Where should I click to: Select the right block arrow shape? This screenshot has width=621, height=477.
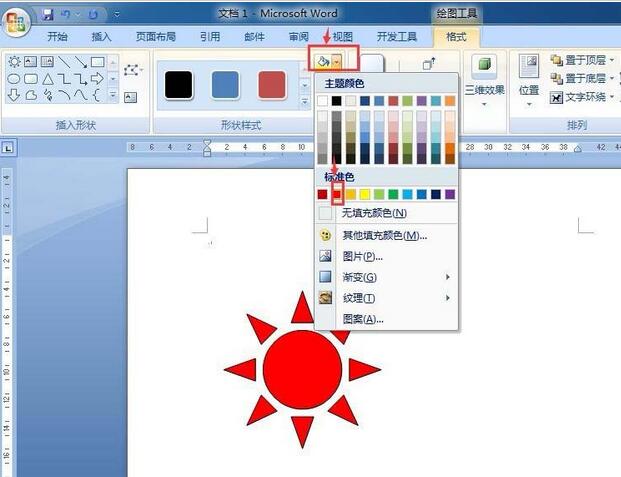click(x=97, y=78)
